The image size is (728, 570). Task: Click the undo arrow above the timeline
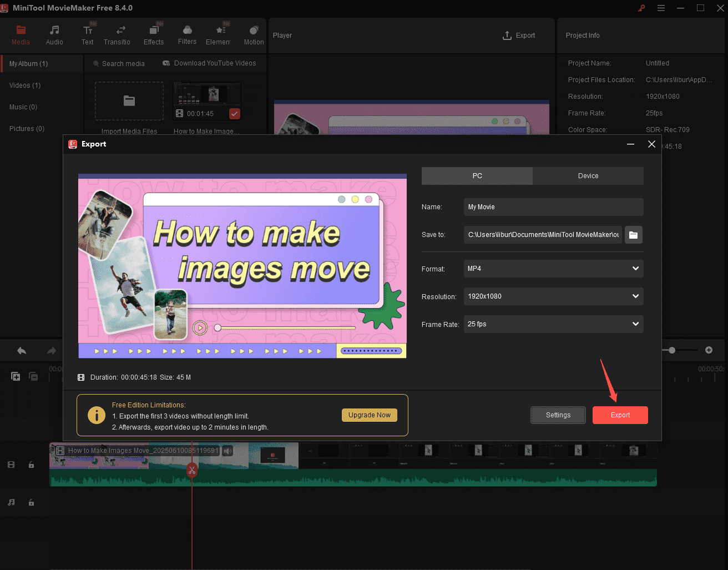[x=21, y=350]
